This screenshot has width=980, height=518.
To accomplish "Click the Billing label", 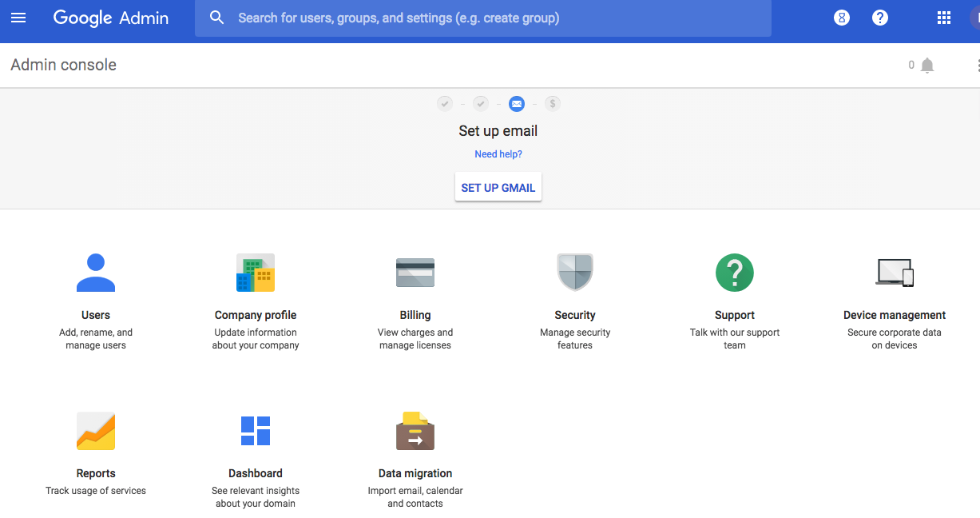I will pos(415,315).
